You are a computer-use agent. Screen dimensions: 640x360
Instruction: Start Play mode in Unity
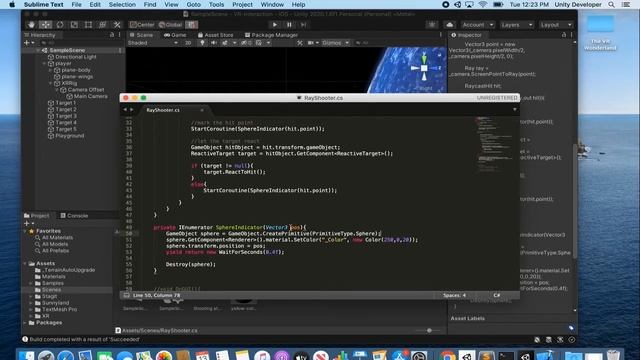coord(275,24)
